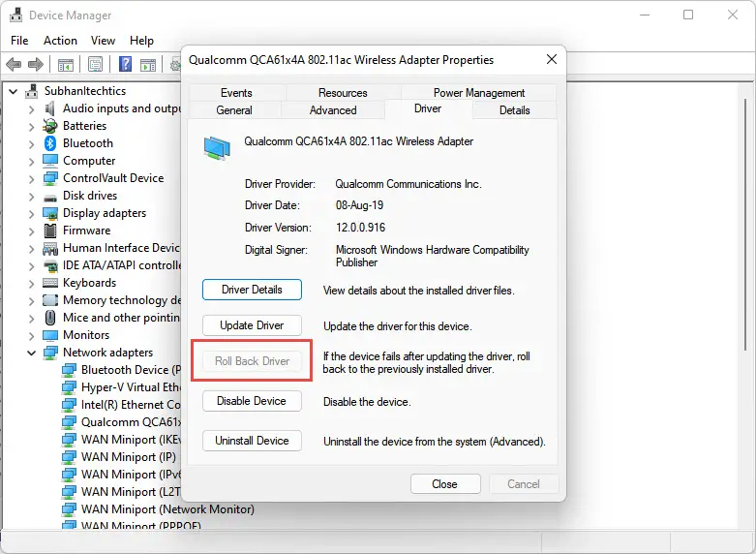The height and width of the screenshot is (554, 756).
Task: Click the Network adapters category icon
Action: coord(50,353)
